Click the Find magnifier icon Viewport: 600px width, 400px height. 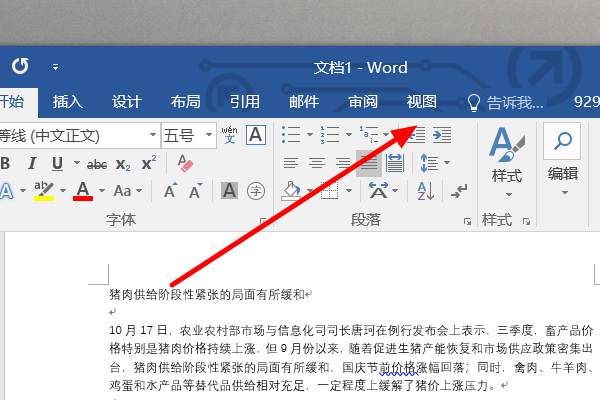(562, 141)
